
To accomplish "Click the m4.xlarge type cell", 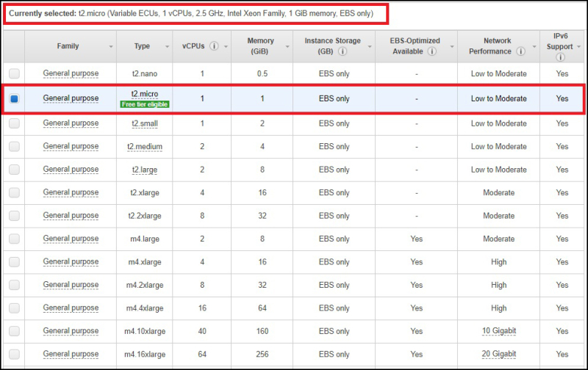I will click(x=145, y=262).
